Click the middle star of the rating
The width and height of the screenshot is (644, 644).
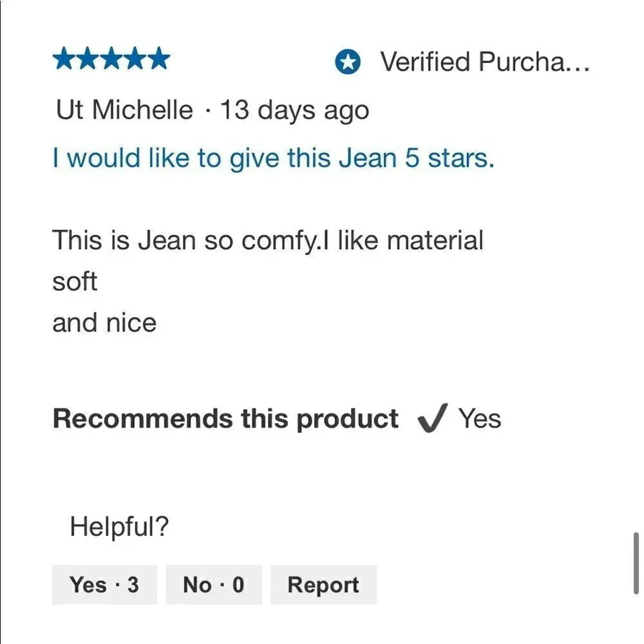[111, 59]
